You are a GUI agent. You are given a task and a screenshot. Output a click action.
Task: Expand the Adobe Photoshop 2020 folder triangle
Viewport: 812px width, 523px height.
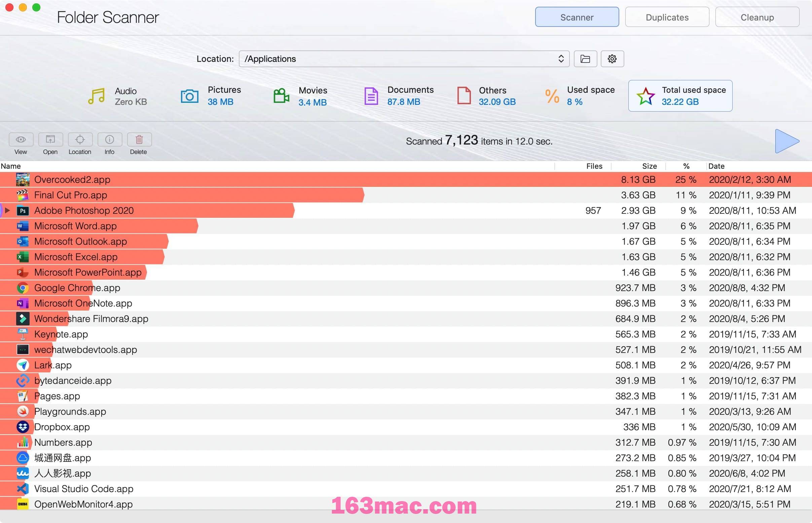[7, 210]
